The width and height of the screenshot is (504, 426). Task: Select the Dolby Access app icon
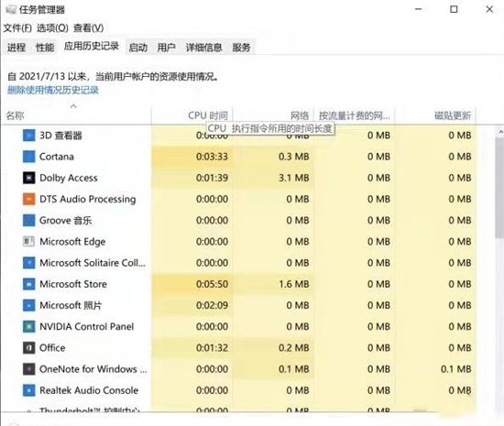point(29,178)
